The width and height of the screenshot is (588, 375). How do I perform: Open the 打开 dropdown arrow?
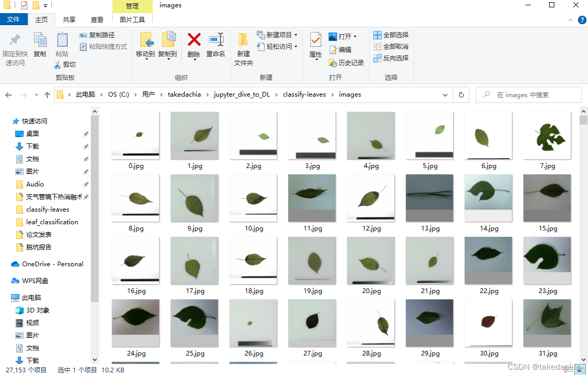tap(355, 36)
